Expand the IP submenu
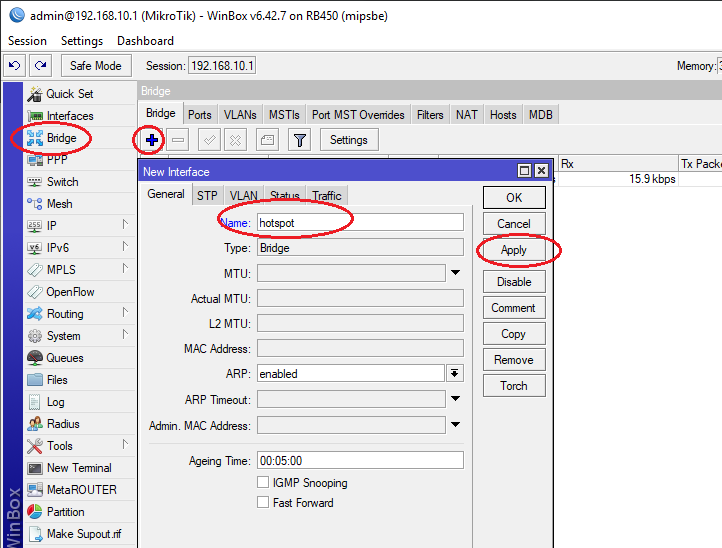This screenshot has height=548, width=722. [125, 224]
